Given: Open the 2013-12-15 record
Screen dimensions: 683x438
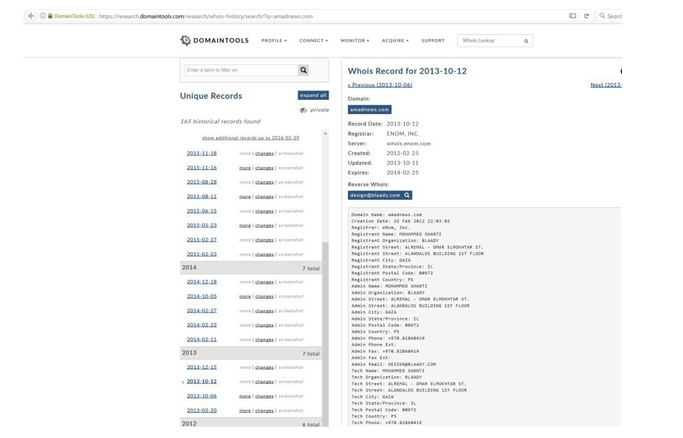Looking at the screenshot, I should 202,367.
